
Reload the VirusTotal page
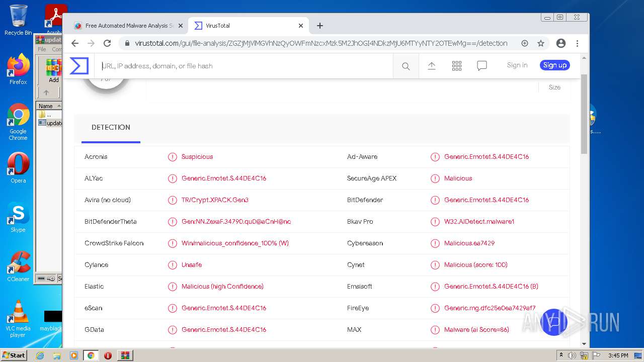107,43
